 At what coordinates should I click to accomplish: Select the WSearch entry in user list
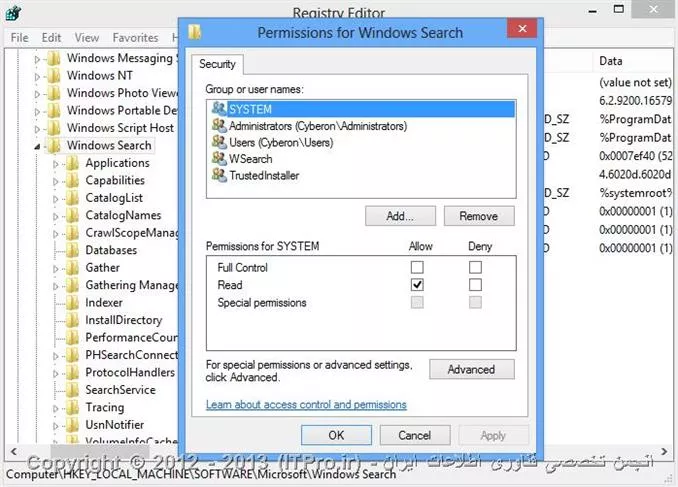(250, 159)
